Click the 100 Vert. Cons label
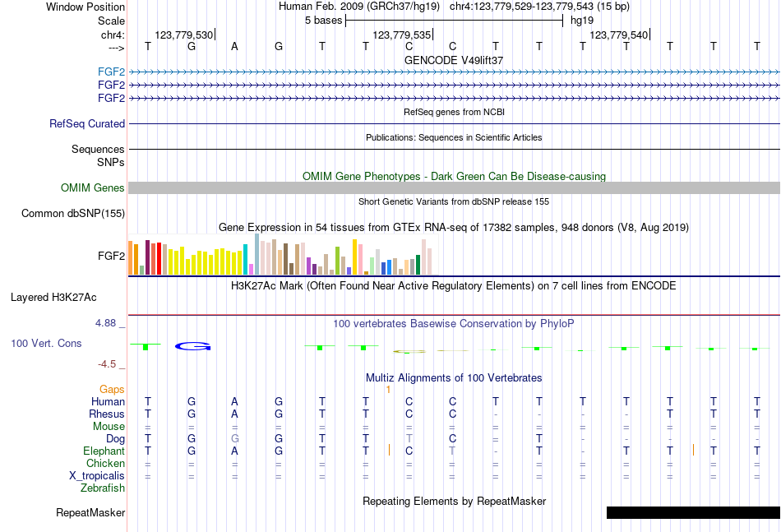Image resolution: width=781 pixels, height=532 pixels. (x=46, y=343)
